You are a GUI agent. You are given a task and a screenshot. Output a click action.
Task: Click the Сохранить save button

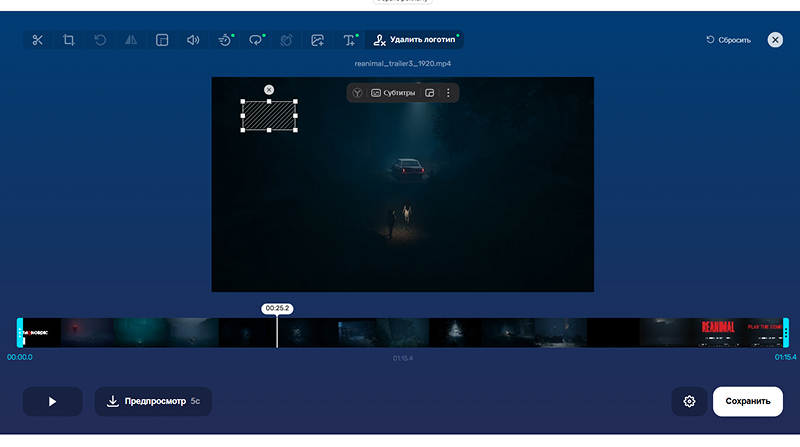click(748, 401)
